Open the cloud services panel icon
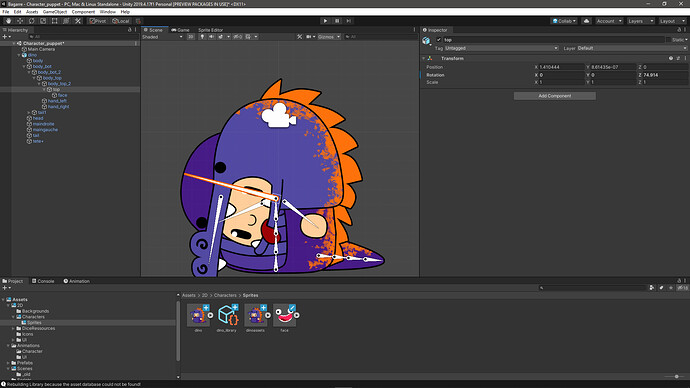Screen dimensions: 690x388 (586, 21)
